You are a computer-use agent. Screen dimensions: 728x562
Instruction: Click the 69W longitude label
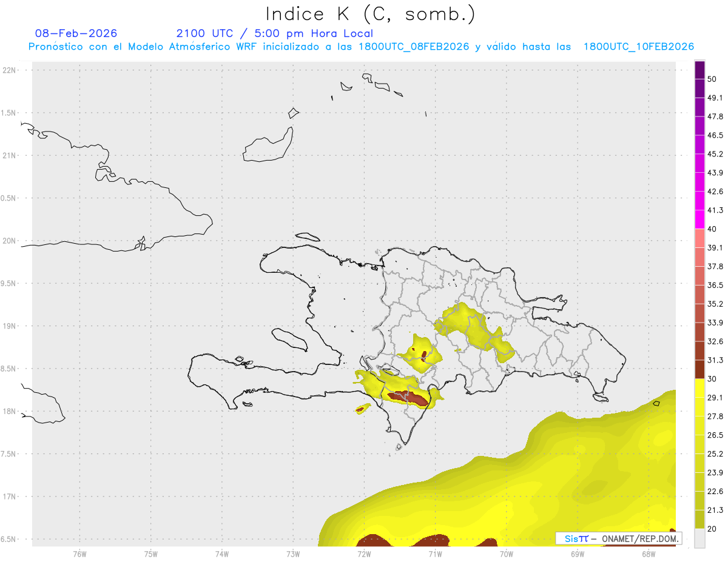tap(578, 554)
